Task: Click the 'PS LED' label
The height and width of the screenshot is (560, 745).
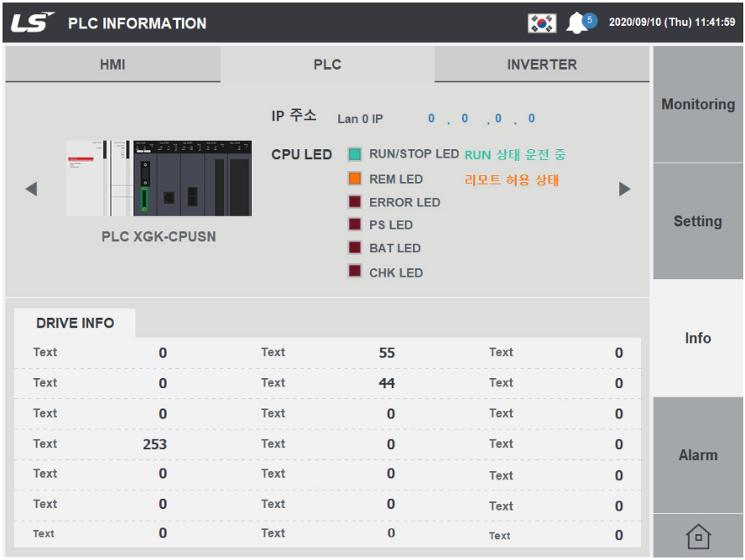Action: (391, 225)
